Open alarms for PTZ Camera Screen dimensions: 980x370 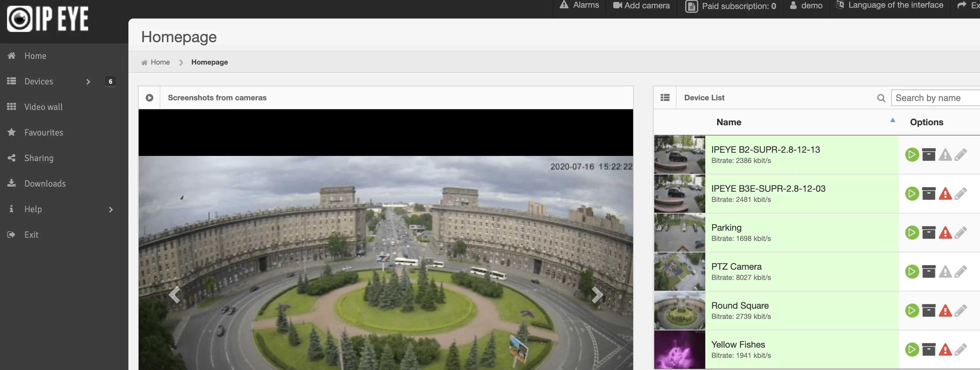(946, 272)
